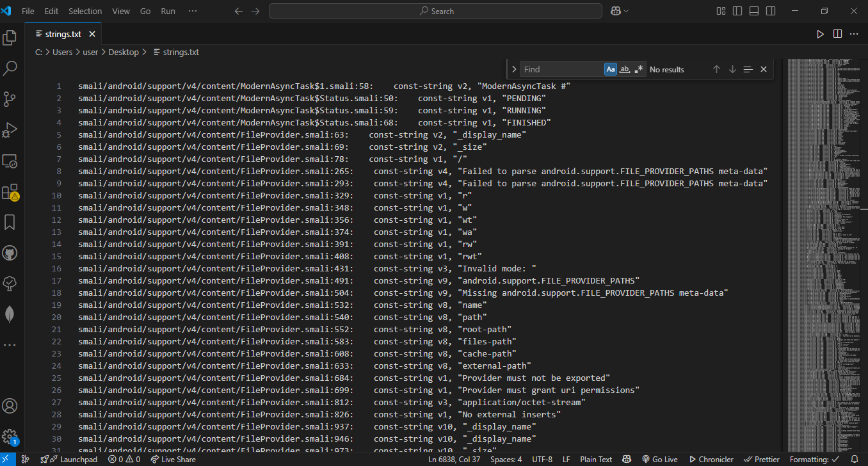Run the file with the play icon
This screenshot has width=868, height=466.
coord(820,34)
